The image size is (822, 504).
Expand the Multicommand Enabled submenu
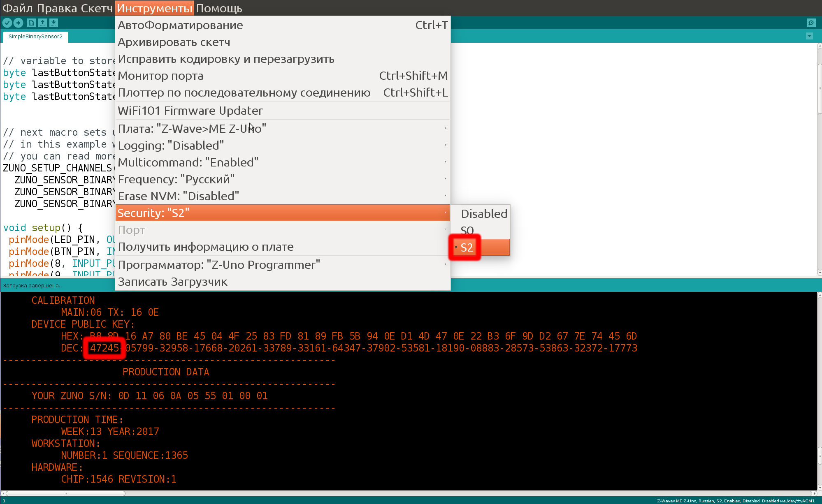[283, 162]
